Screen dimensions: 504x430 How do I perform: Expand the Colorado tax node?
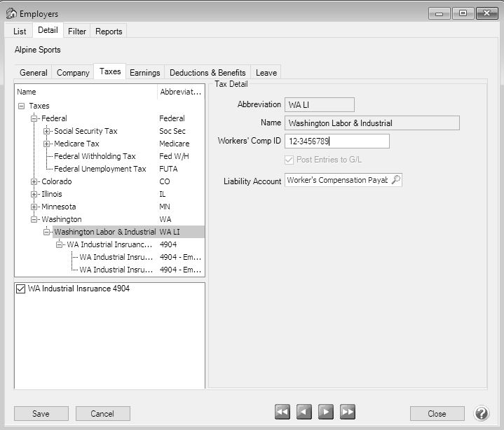click(x=34, y=182)
